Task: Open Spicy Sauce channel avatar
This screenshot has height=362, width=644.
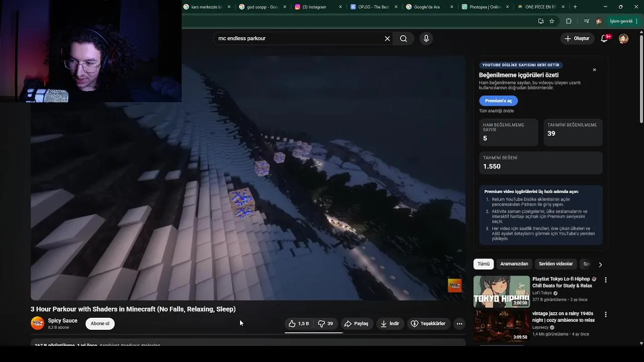Action: [38, 323]
